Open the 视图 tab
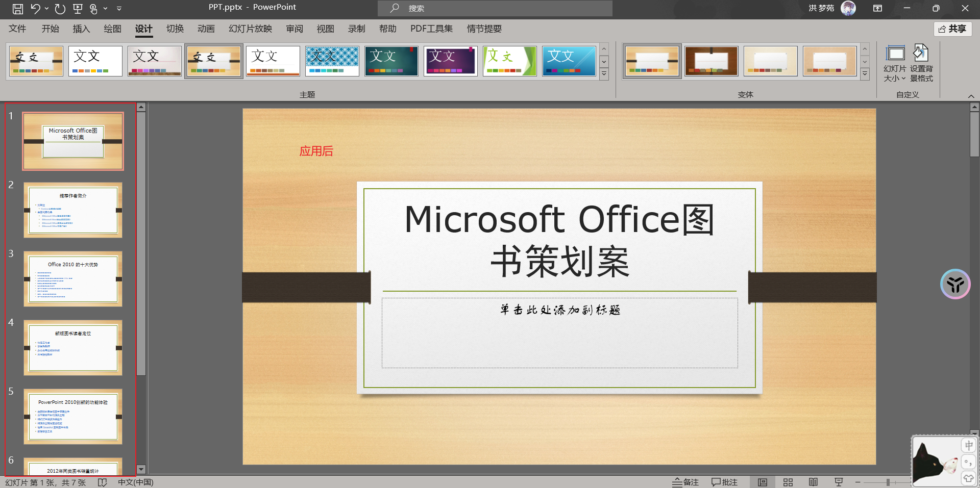This screenshot has width=980, height=488. click(325, 29)
